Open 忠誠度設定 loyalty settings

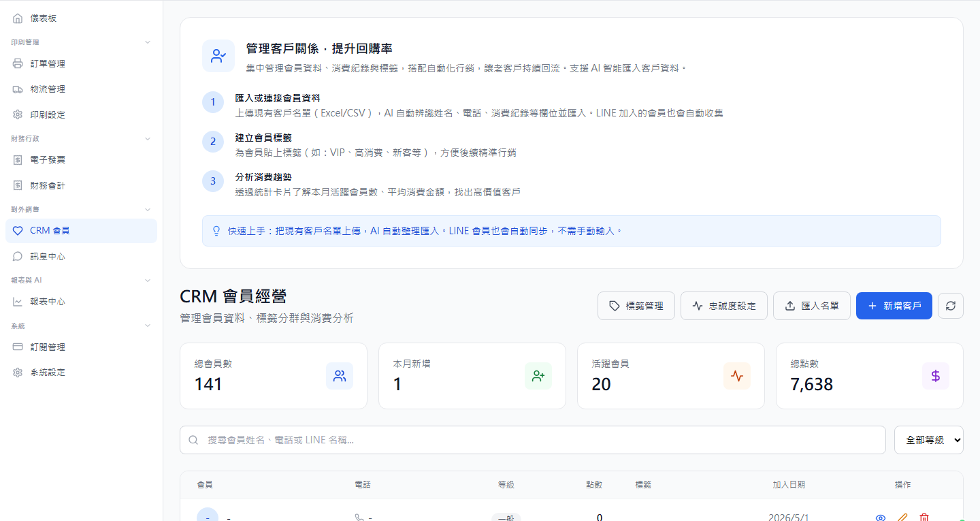(x=724, y=306)
